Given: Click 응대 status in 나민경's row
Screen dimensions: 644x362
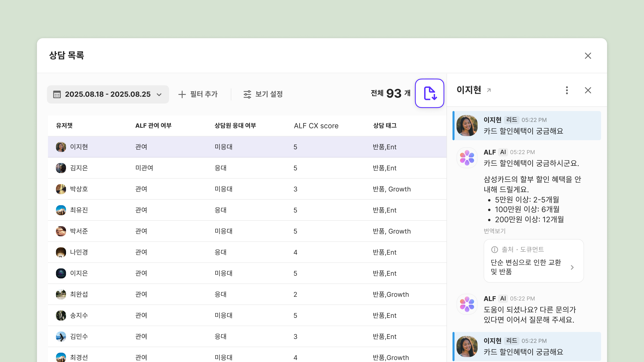Looking at the screenshot, I should (x=221, y=252).
